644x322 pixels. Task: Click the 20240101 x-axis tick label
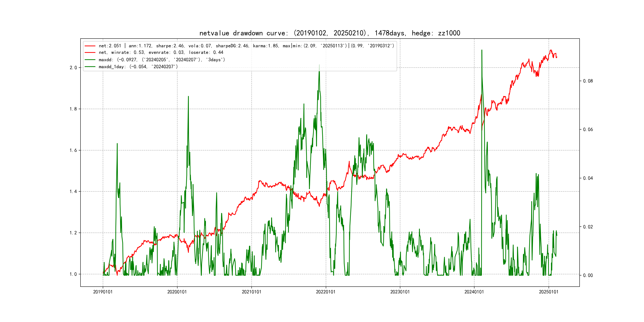click(x=474, y=292)
